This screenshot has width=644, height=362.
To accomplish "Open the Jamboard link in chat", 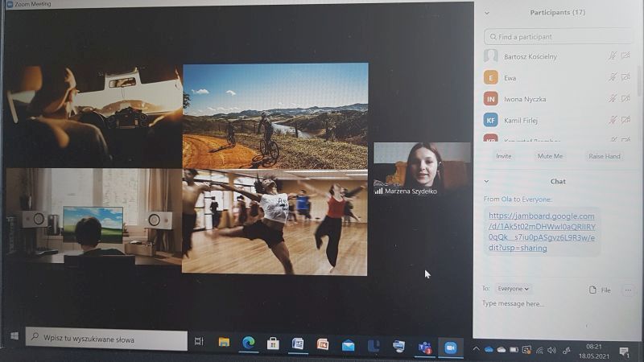I will click(541, 232).
